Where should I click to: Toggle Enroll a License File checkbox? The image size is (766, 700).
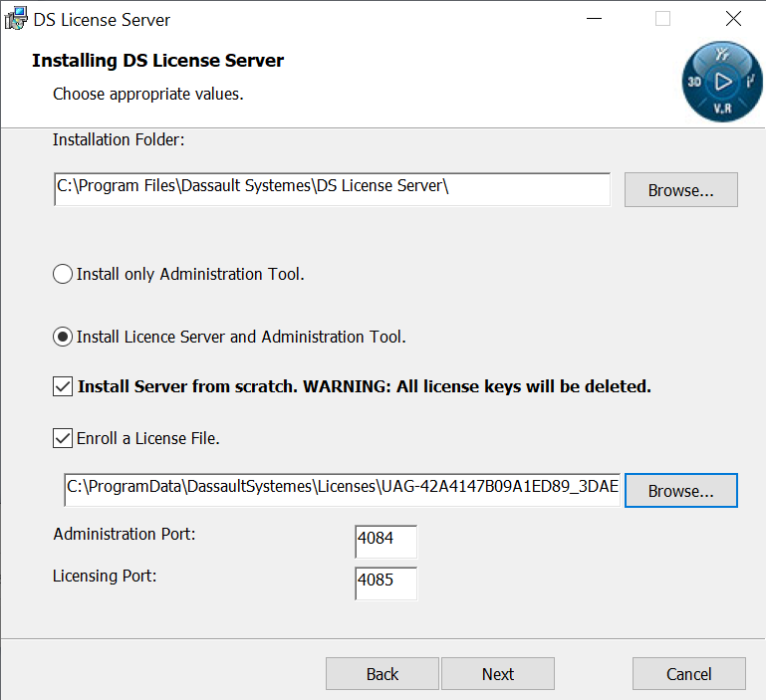(x=63, y=438)
